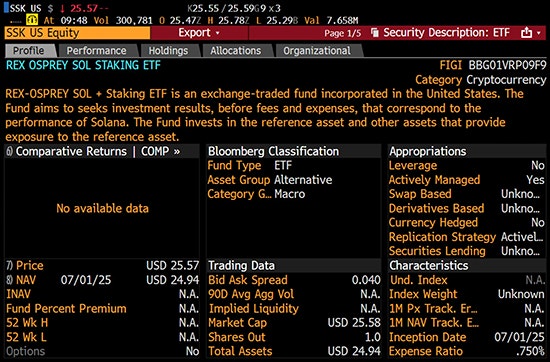
Task: Go to the Organizational tab
Action: 317,51
